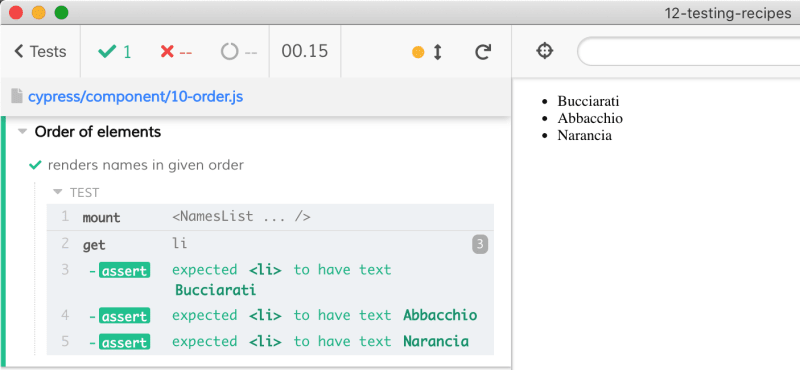Click the pending tests circle indicator

239,52
